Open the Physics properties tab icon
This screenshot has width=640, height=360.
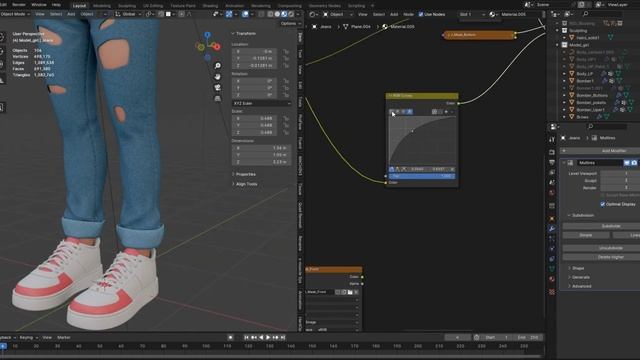552,249
